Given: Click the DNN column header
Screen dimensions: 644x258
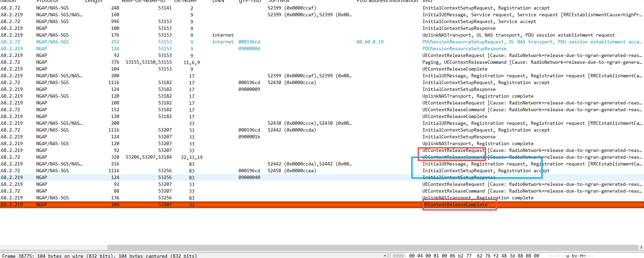Looking at the screenshot, I should tap(218, 1).
